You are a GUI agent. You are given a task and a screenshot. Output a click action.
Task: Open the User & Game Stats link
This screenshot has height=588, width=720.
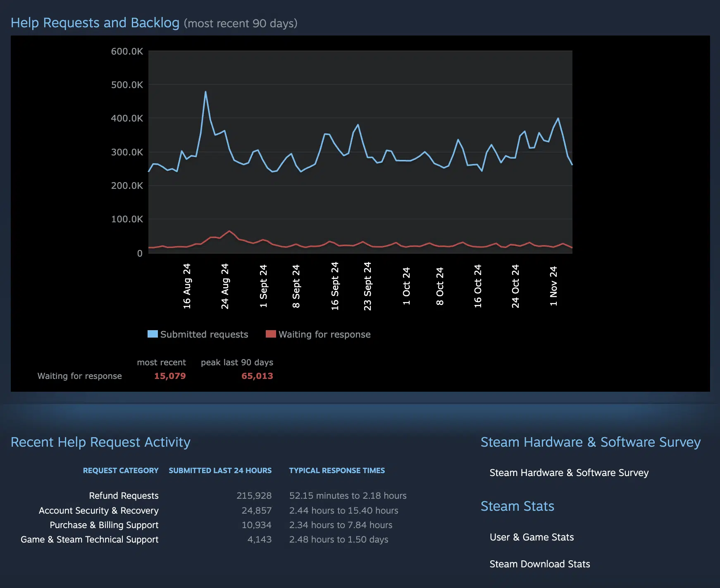532,537
